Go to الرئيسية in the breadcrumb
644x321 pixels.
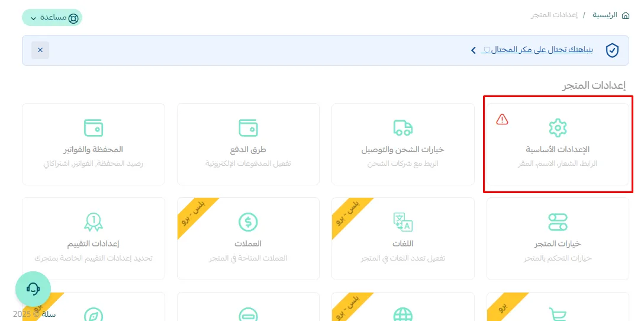pyautogui.click(x=605, y=15)
